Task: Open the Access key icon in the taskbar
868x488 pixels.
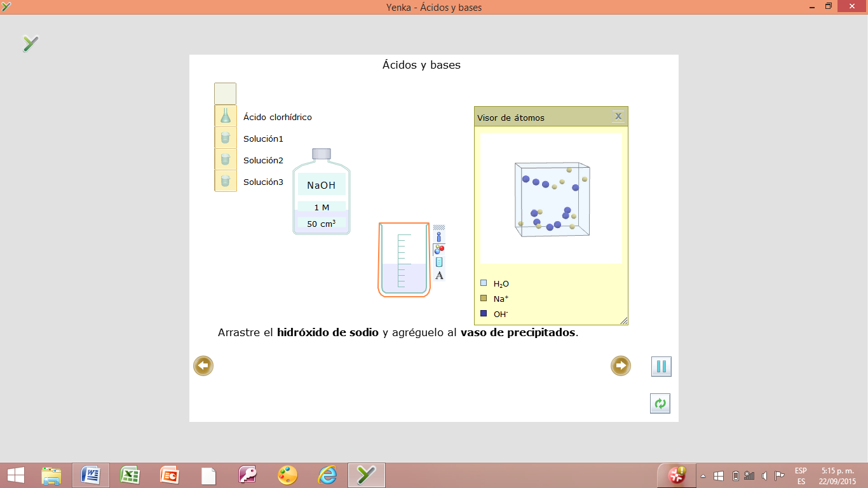Action: [248, 475]
